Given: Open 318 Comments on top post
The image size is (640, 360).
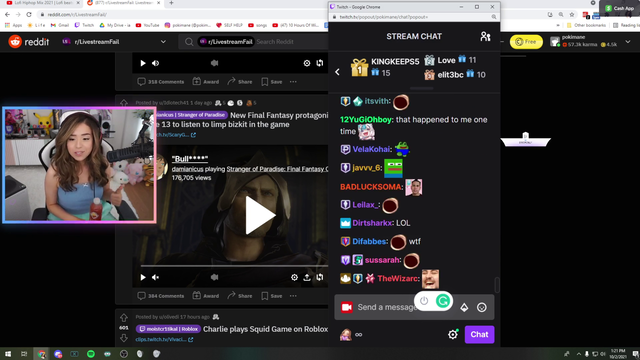Looking at the screenshot, I should point(161,82).
